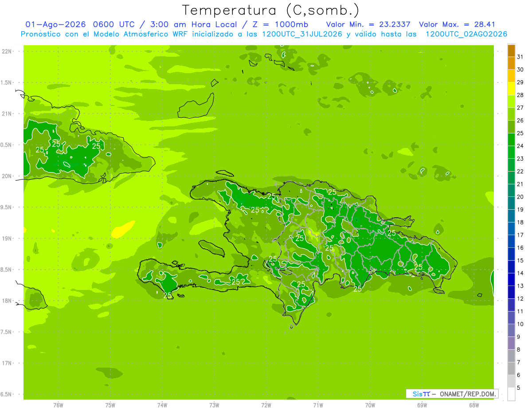Click the legend scale value 31
Viewport: 532px width, 411px height.
click(x=520, y=57)
